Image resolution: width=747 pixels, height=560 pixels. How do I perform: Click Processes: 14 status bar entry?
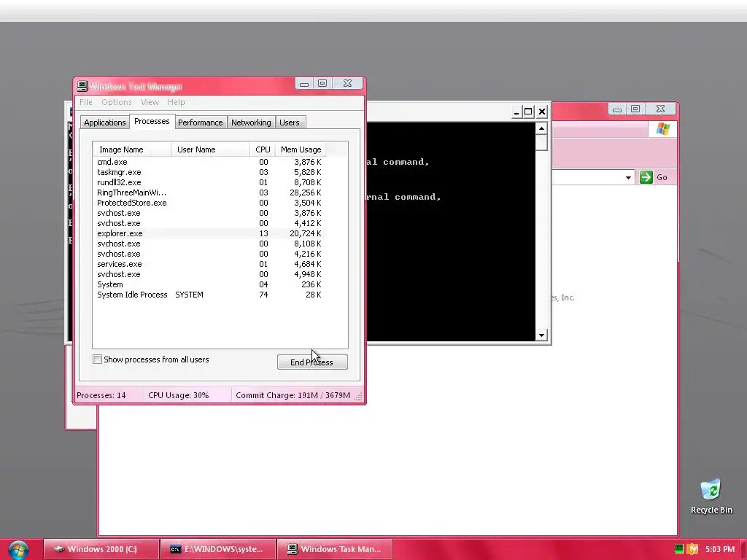(x=101, y=395)
